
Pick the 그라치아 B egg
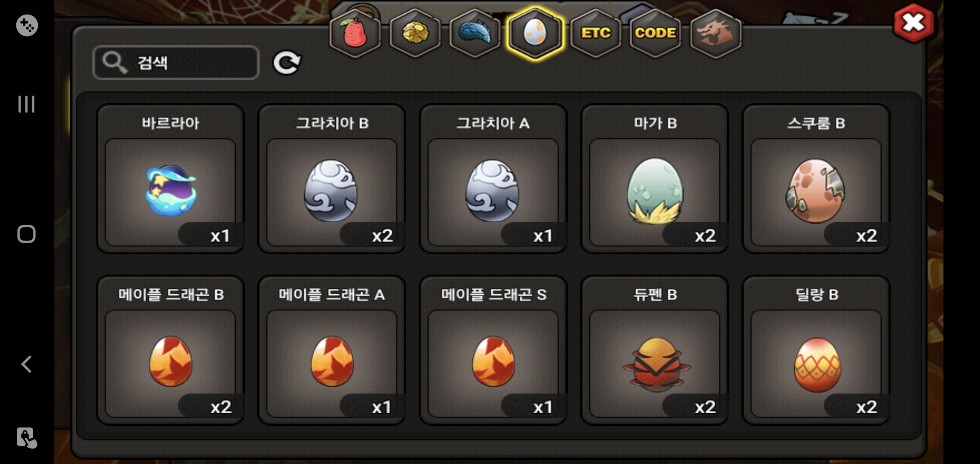point(332,179)
